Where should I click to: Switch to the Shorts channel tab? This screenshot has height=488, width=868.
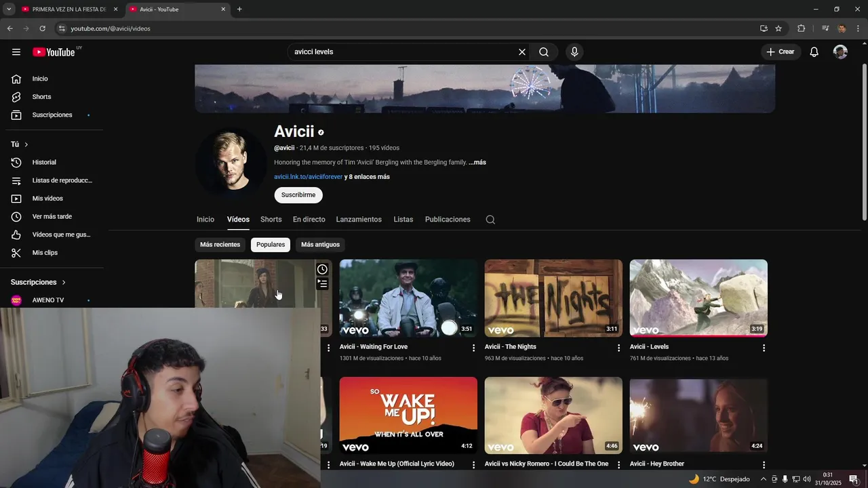(x=271, y=220)
